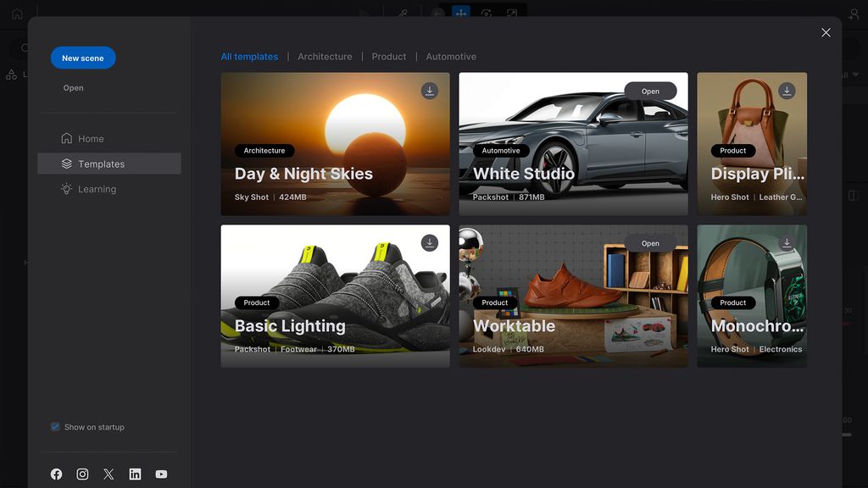Select the Scale tool in the toolbar
This screenshot has height=488, width=868.
pyautogui.click(x=511, y=13)
